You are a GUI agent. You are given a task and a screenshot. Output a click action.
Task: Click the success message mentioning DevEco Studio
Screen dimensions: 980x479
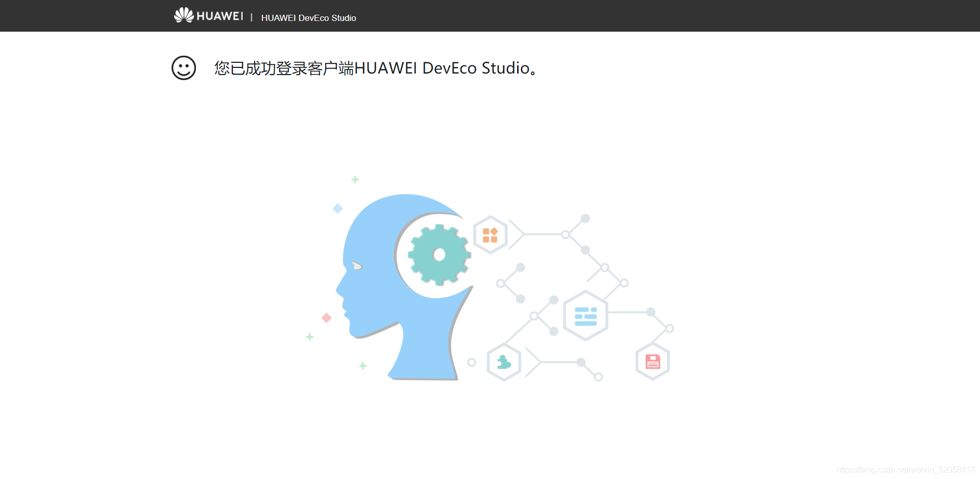click(x=375, y=68)
